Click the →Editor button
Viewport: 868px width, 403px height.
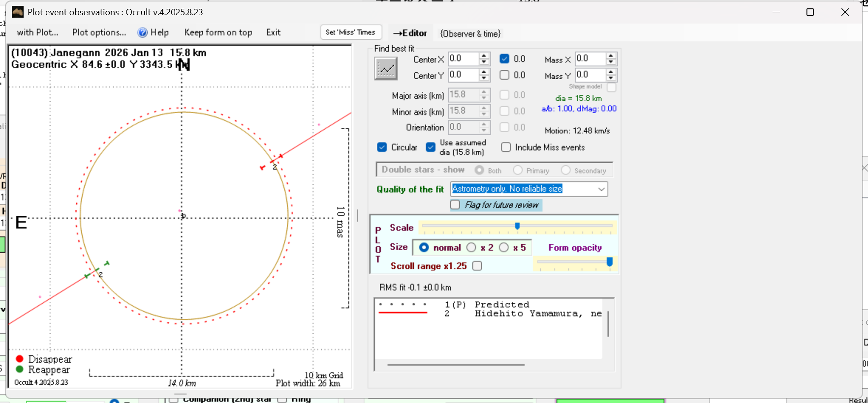click(410, 33)
